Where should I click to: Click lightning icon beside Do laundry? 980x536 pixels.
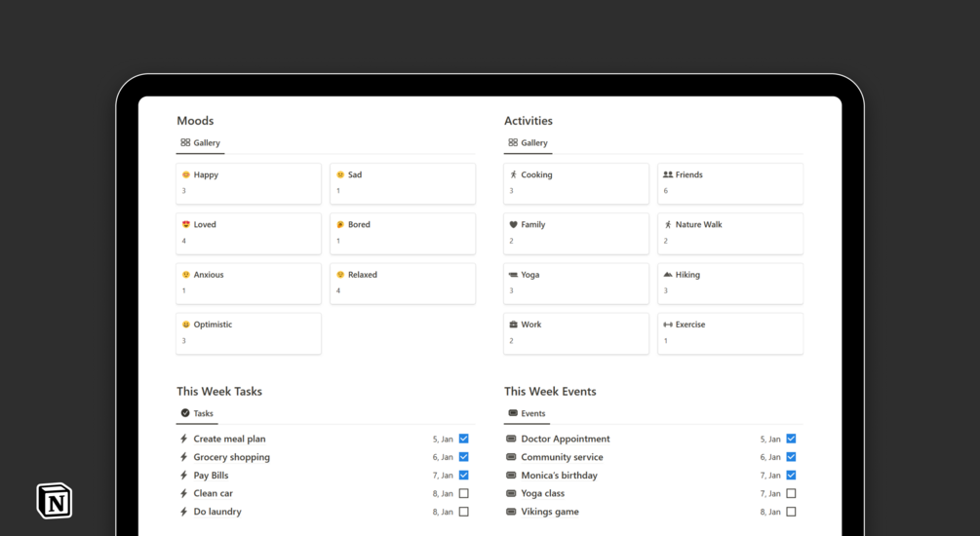(x=183, y=511)
